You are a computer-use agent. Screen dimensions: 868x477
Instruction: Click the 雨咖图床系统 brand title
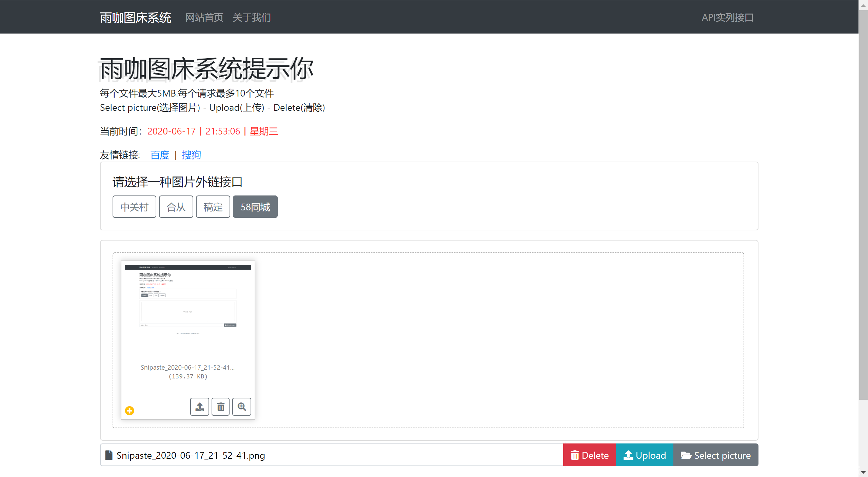pyautogui.click(x=135, y=17)
